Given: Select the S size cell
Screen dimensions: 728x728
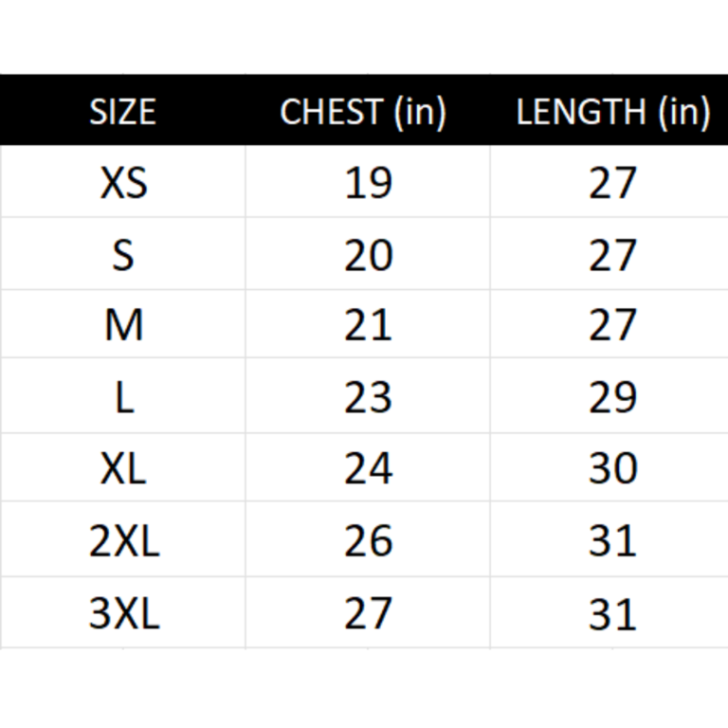Looking at the screenshot, I should pyautogui.click(x=123, y=254).
